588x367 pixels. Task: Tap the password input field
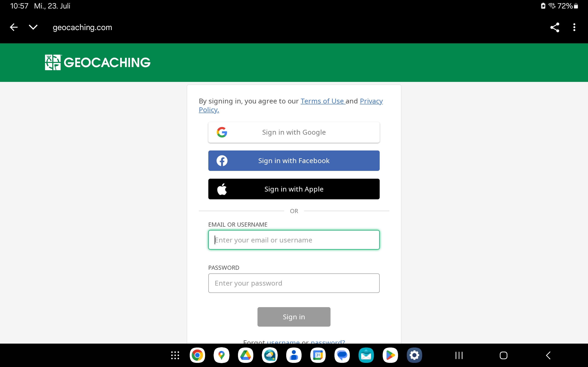(294, 283)
